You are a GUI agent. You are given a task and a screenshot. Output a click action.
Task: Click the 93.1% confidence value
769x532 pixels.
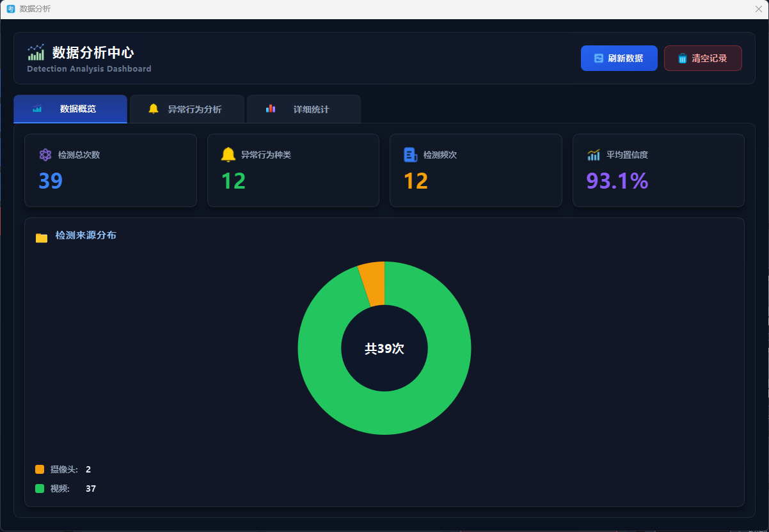click(617, 181)
